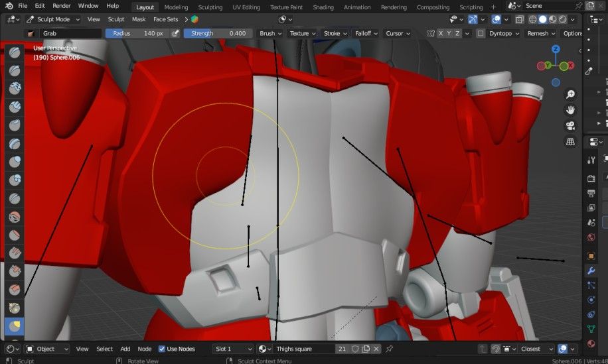Toggle Z axis symmetry
This screenshot has width=608, height=364.
tap(457, 33)
